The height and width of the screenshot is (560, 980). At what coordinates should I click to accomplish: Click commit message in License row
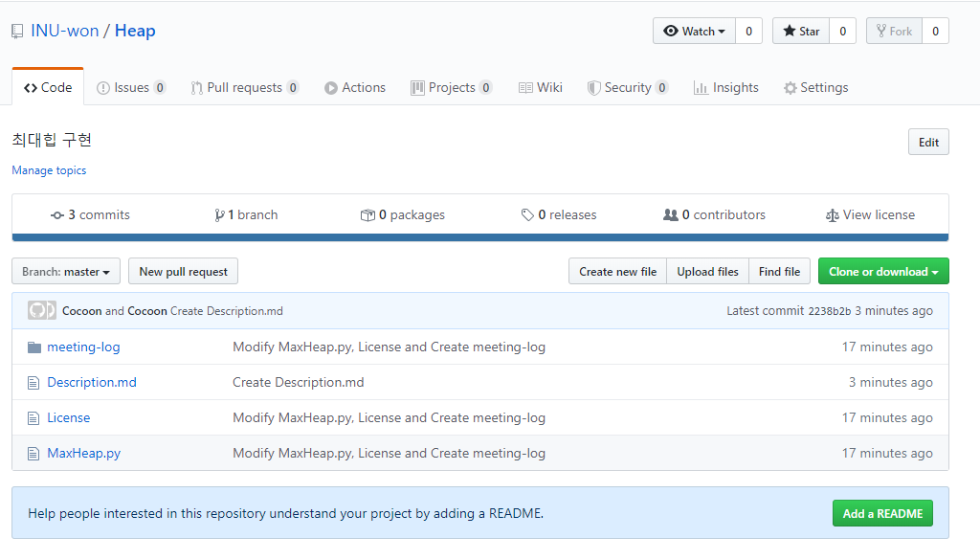[389, 417]
